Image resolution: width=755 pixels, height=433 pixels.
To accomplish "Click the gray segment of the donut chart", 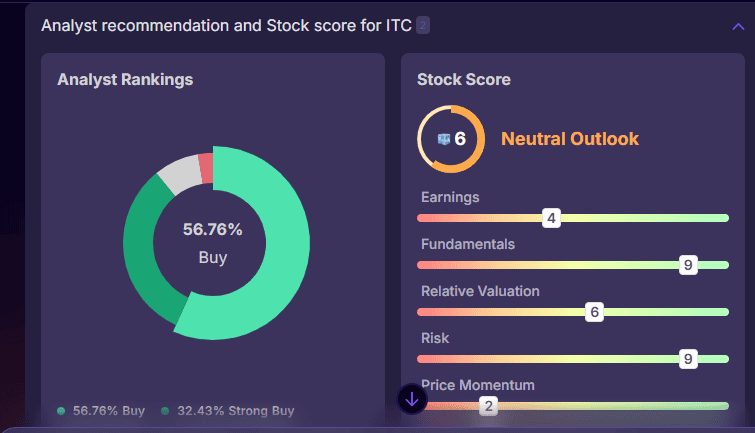I will [179, 175].
